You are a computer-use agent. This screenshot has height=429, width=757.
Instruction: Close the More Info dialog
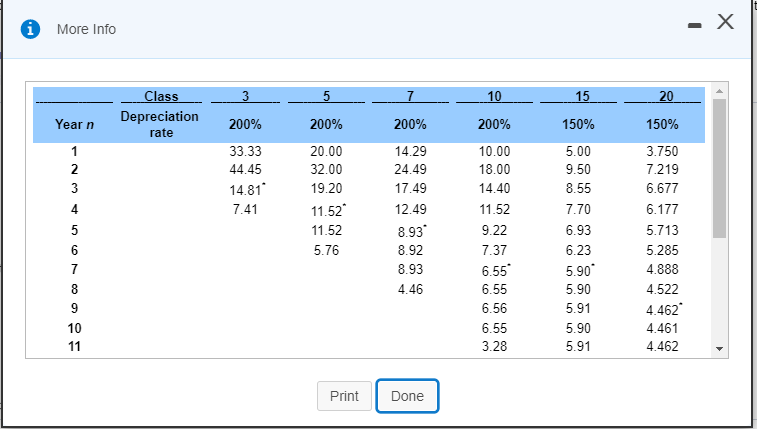click(725, 22)
